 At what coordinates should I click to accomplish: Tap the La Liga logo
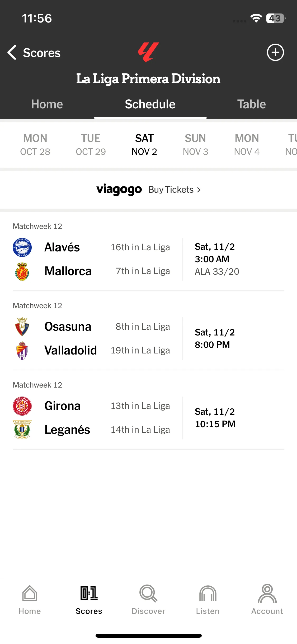click(148, 52)
